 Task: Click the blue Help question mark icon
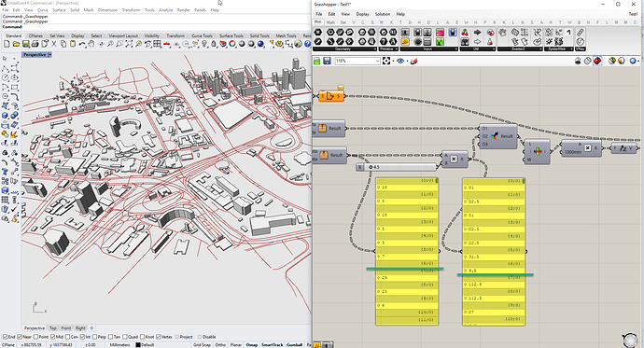(x=308, y=44)
